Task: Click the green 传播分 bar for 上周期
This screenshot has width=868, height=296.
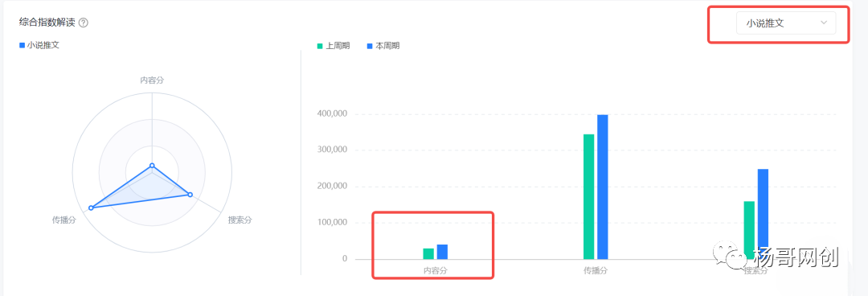Action: coord(588,197)
